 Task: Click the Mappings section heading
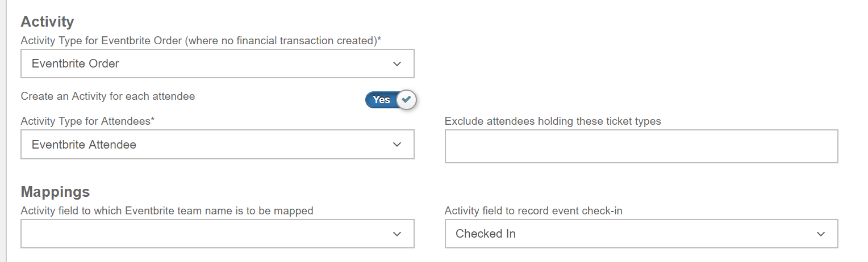point(55,192)
